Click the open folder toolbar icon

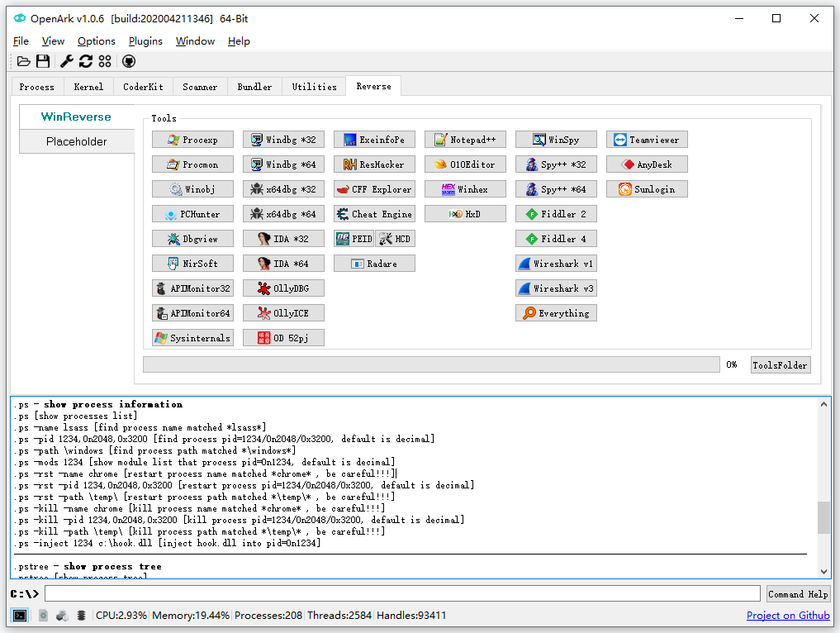point(24,62)
